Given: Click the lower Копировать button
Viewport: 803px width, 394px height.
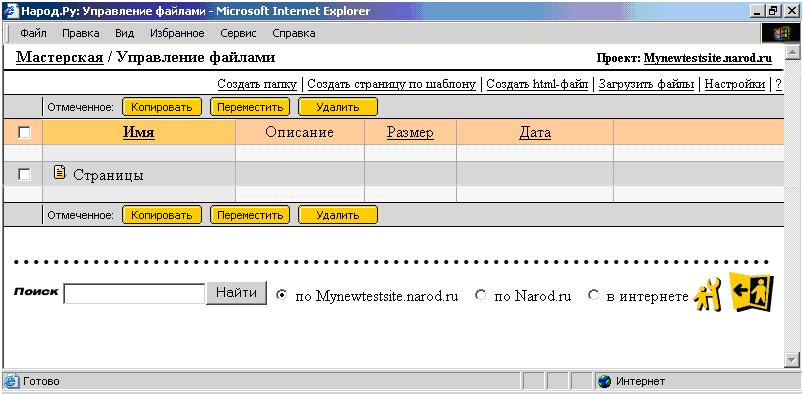Looking at the screenshot, I should pyautogui.click(x=162, y=215).
